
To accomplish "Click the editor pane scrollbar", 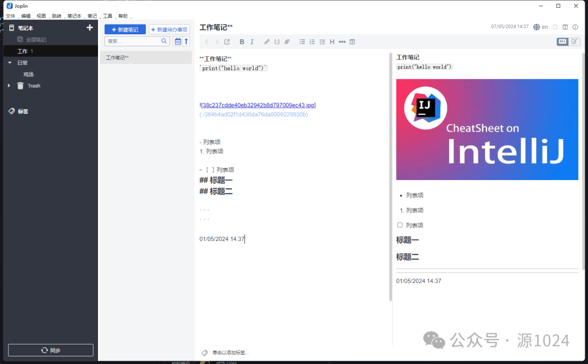I will (x=390, y=177).
